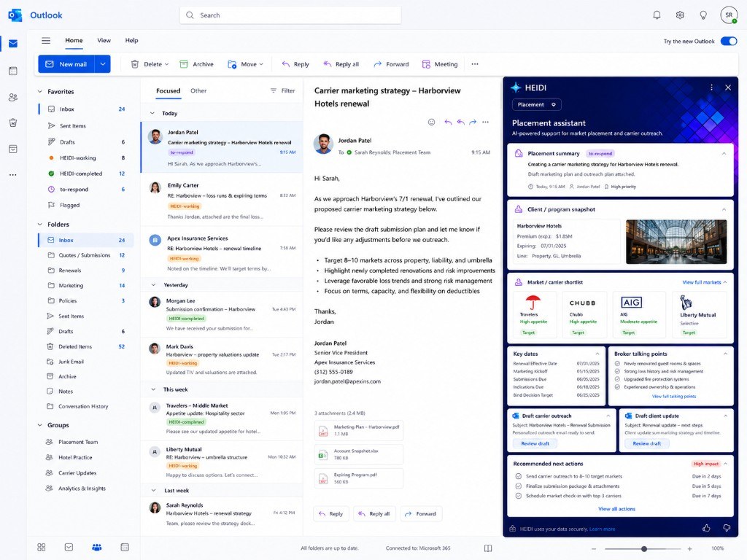Review draft for carrier outreach
The height and width of the screenshot is (560, 747).
pyautogui.click(x=535, y=443)
